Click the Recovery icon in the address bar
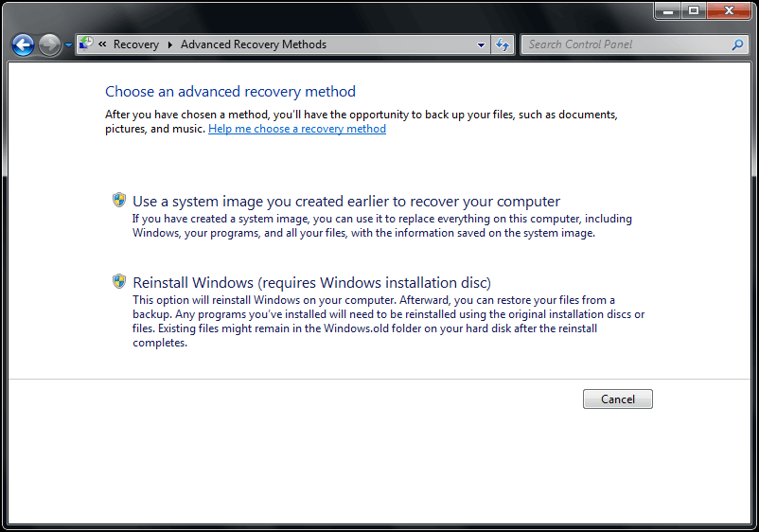Screen dimensions: 759x532 point(86,44)
